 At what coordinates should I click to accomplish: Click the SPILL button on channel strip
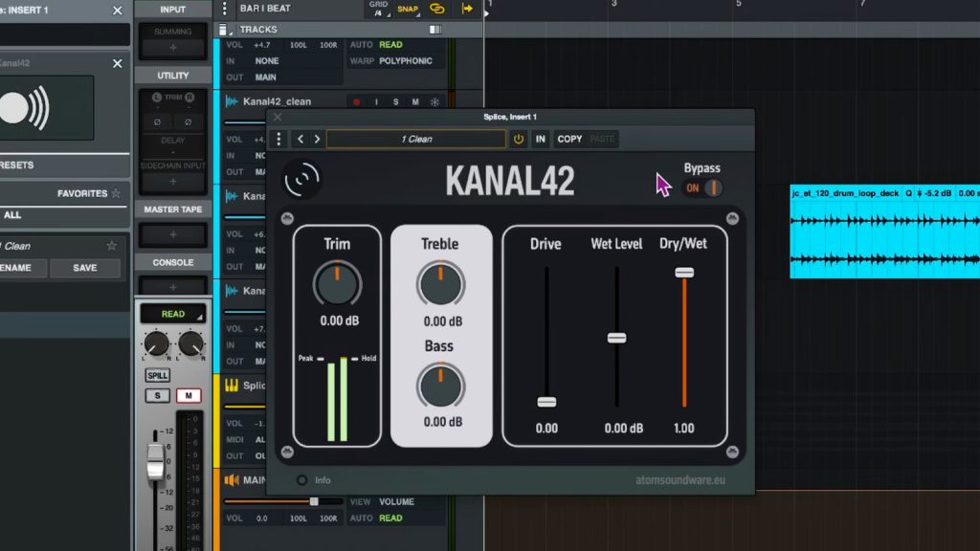click(x=158, y=375)
